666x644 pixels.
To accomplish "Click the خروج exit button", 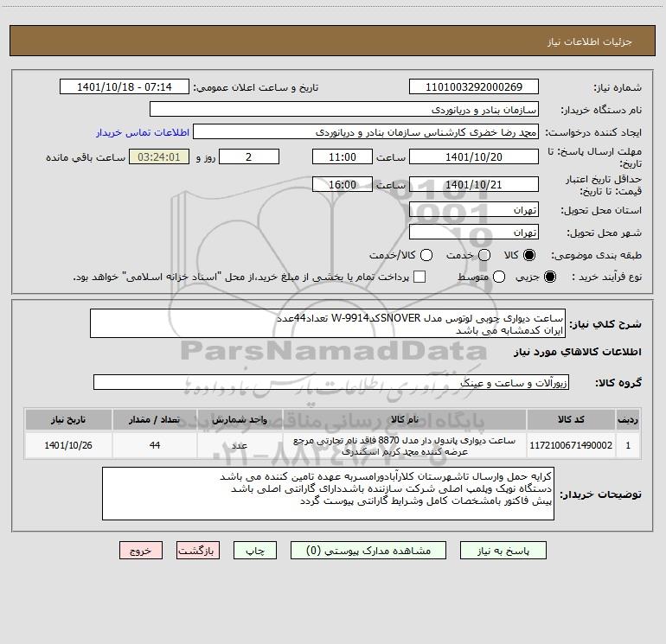I will (141, 550).
